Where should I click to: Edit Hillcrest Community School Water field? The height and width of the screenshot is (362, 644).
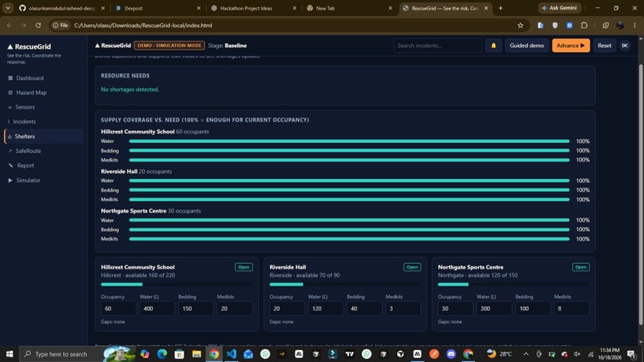click(x=157, y=308)
